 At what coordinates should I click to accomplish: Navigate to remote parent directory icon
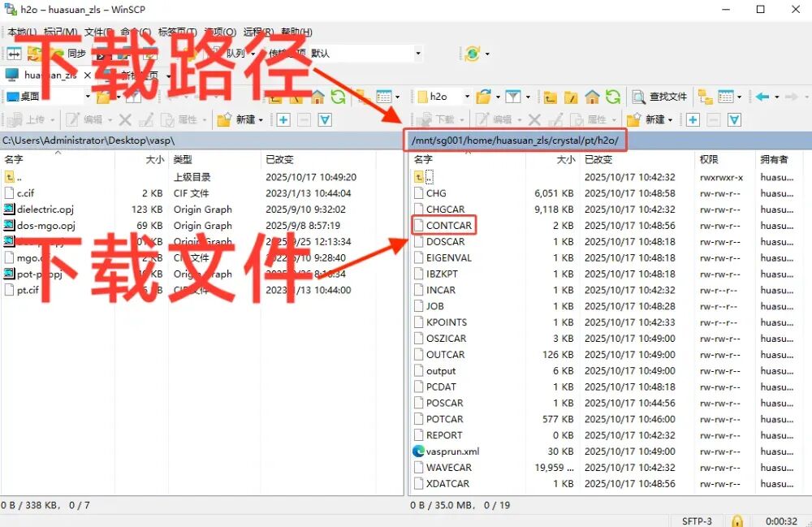tap(551, 97)
